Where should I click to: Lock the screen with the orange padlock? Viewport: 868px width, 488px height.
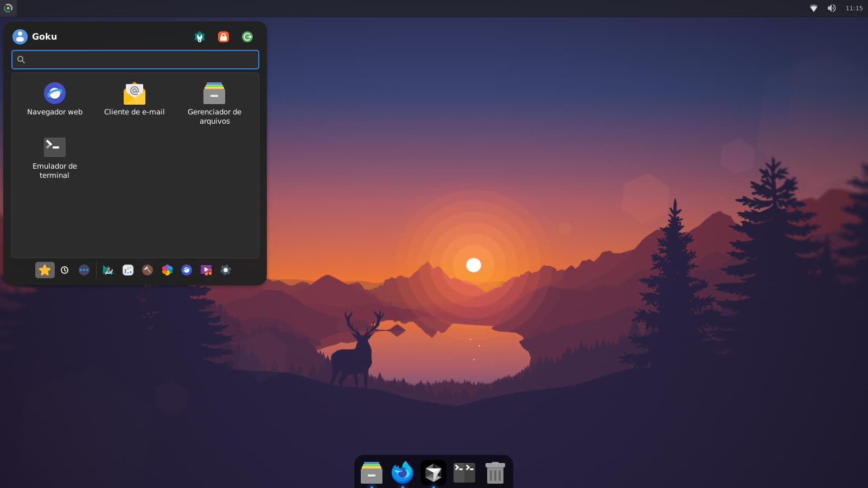point(224,37)
